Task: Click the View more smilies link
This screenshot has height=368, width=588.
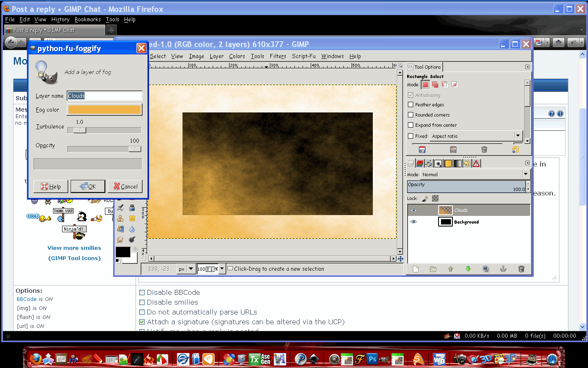Action: [74, 248]
